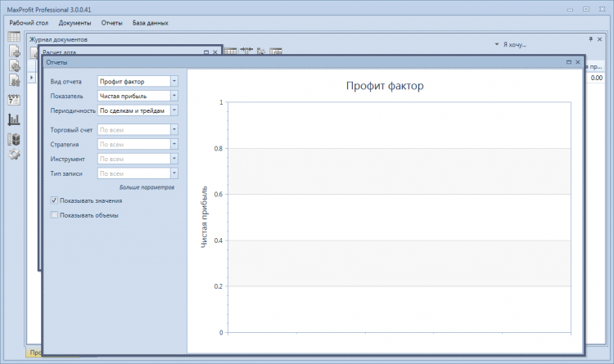The height and width of the screenshot is (364, 614).
Task: Click the Журнал документов panel title
Action: (58, 39)
